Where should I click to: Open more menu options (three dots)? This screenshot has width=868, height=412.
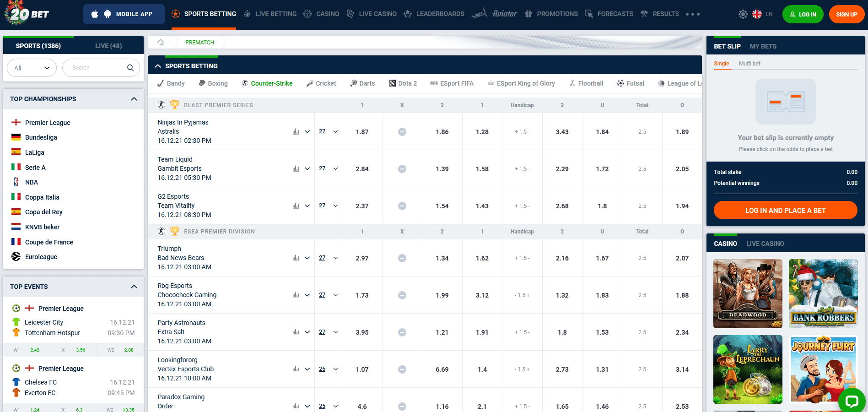pyautogui.click(x=693, y=14)
